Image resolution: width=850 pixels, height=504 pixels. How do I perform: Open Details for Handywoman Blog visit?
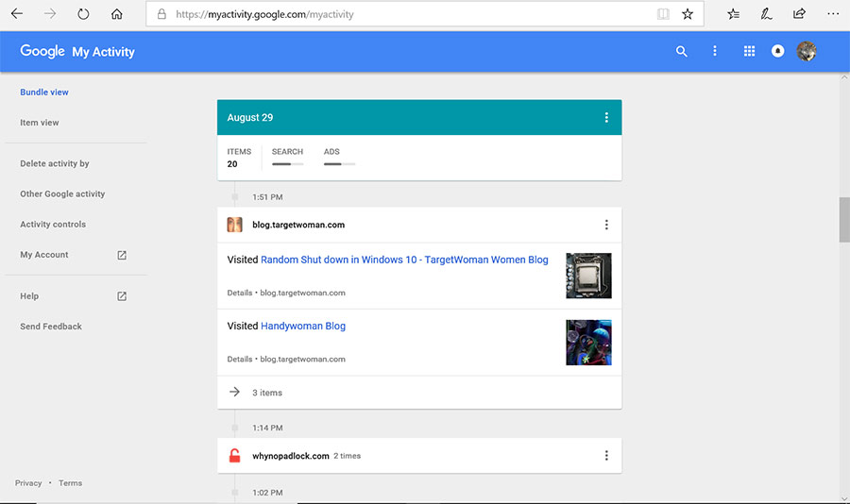click(x=240, y=359)
